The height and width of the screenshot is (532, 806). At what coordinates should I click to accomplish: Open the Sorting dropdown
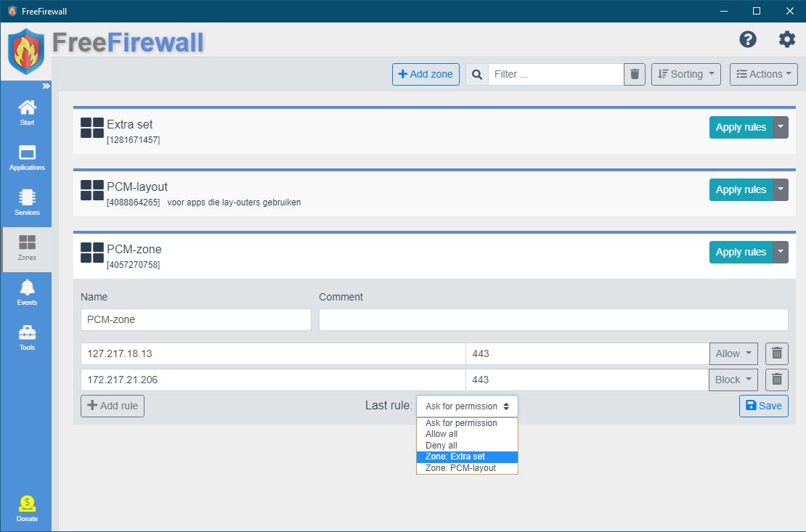pyautogui.click(x=685, y=75)
